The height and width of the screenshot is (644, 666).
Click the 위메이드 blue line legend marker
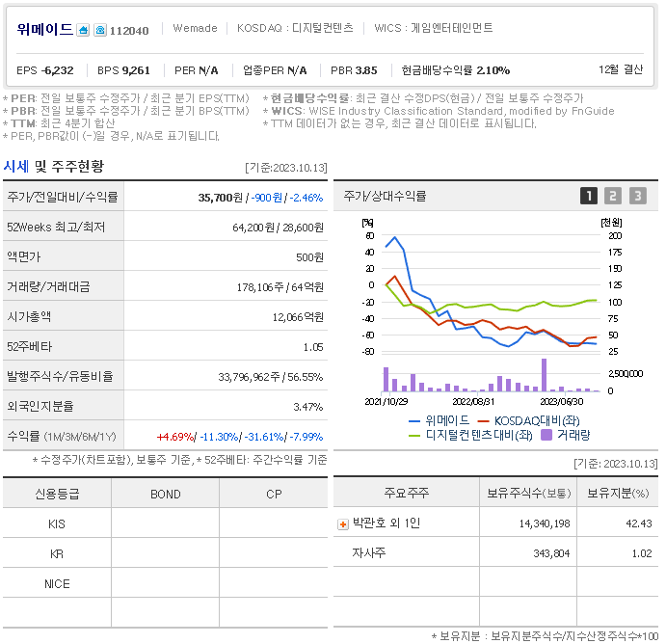[x=414, y=421]
